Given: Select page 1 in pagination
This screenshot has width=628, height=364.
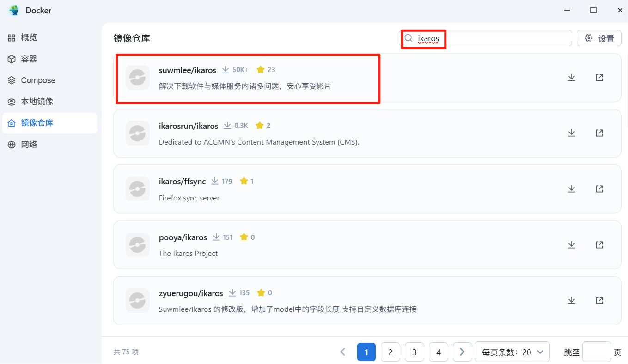Looking at the screenshot, I should tap(366, 352).
